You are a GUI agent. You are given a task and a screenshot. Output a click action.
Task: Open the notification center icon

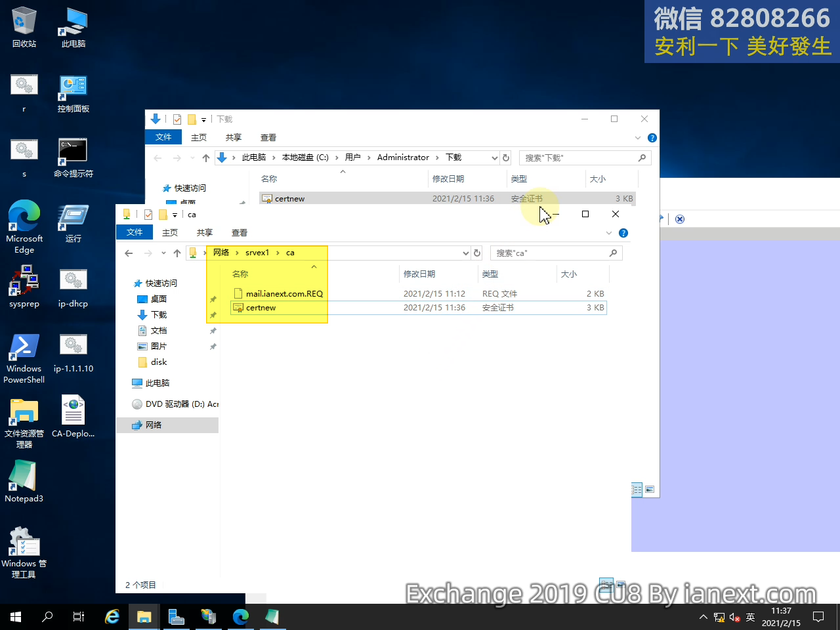pos(818,617)
